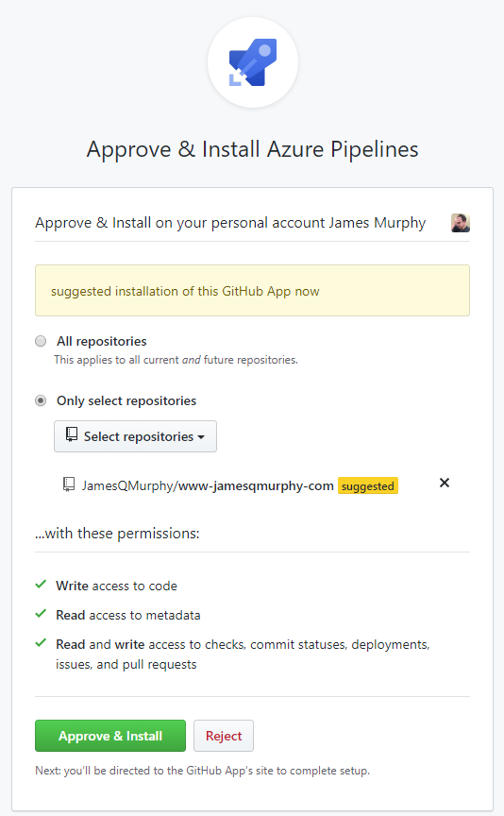The image size is (504, 816).
Task: Select the All repositories radio option
Action: (x=41, y=341)
